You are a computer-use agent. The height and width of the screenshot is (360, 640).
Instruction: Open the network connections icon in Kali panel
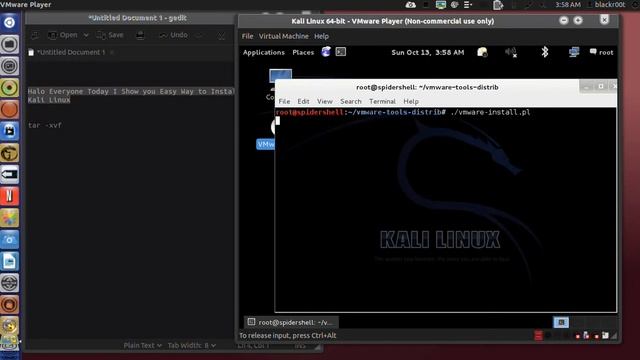573,52
